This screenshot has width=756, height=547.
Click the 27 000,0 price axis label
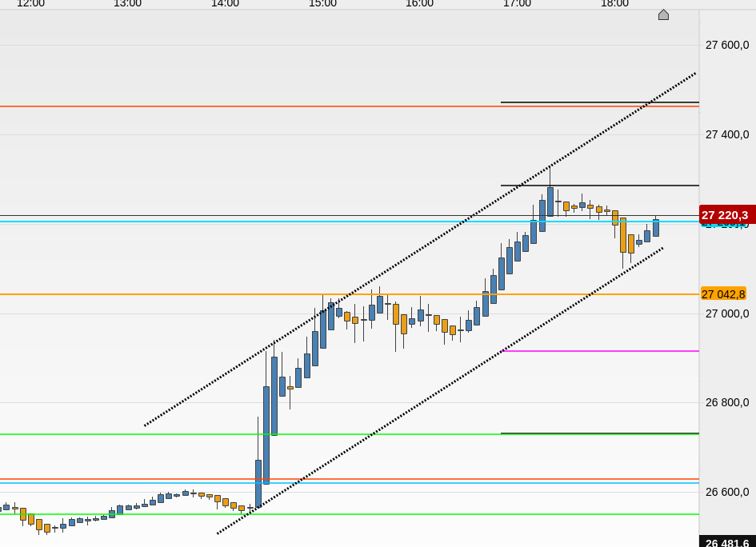[727, 313]
